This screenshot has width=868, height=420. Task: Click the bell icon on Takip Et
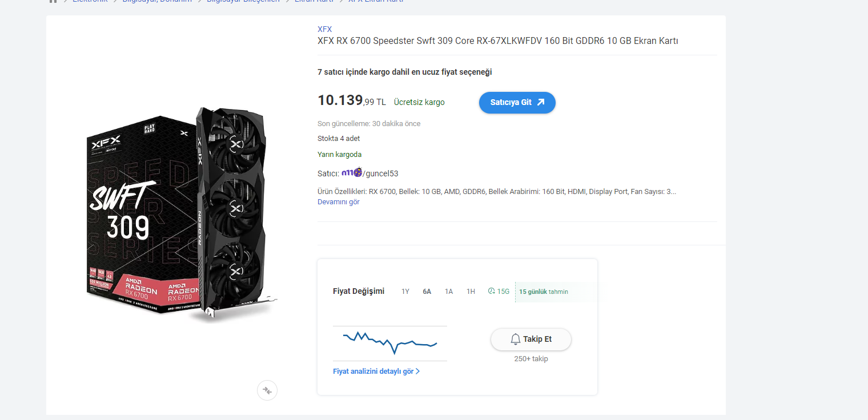pyautogui.click(x=515, y=339)
